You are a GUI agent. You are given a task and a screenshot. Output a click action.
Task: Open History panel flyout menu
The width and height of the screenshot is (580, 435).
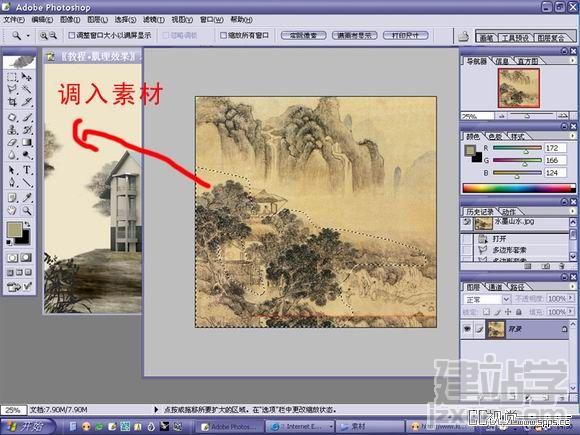[x=573, y=211]
